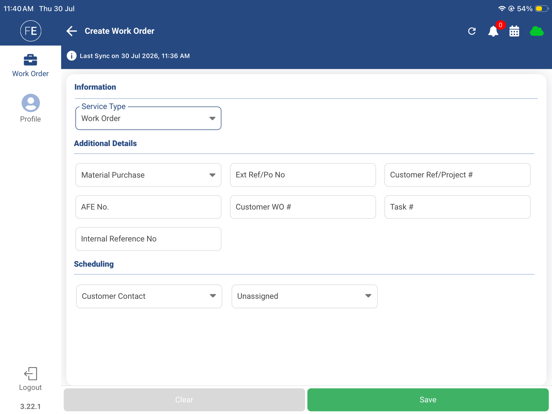Viewport: 552px width, 414px height.
Task: Tap the battery indicator in status bar
Action: pos(541,8)
